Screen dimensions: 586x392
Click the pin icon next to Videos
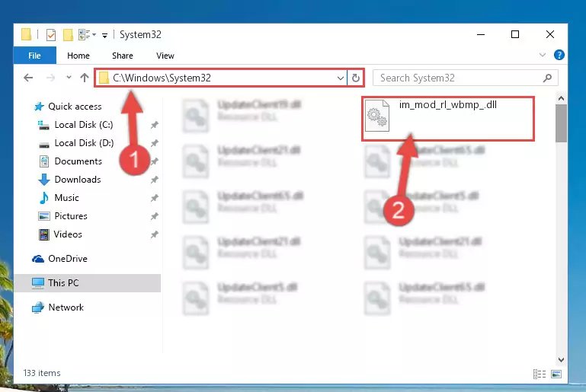154,234
